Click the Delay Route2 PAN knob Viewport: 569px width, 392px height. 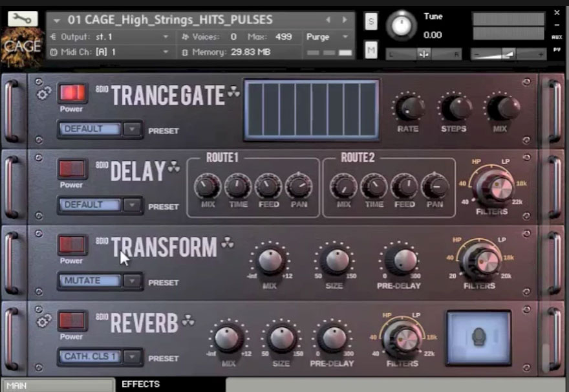point(435,186)
